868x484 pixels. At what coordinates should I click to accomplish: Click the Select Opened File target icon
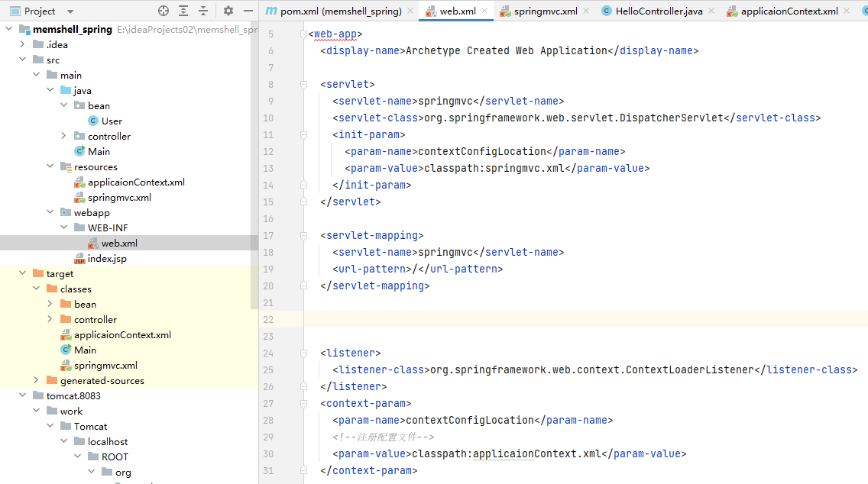(163, 11)
